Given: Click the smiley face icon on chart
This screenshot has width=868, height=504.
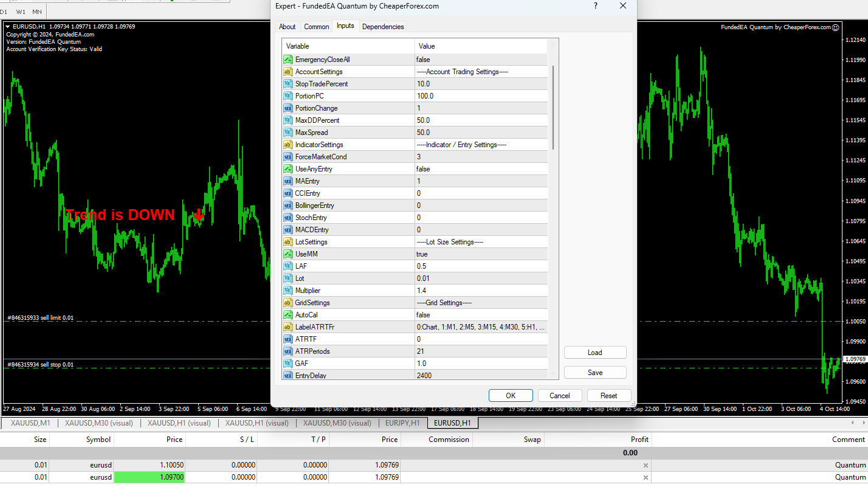Looking at the screenshot, I should 835,27.
